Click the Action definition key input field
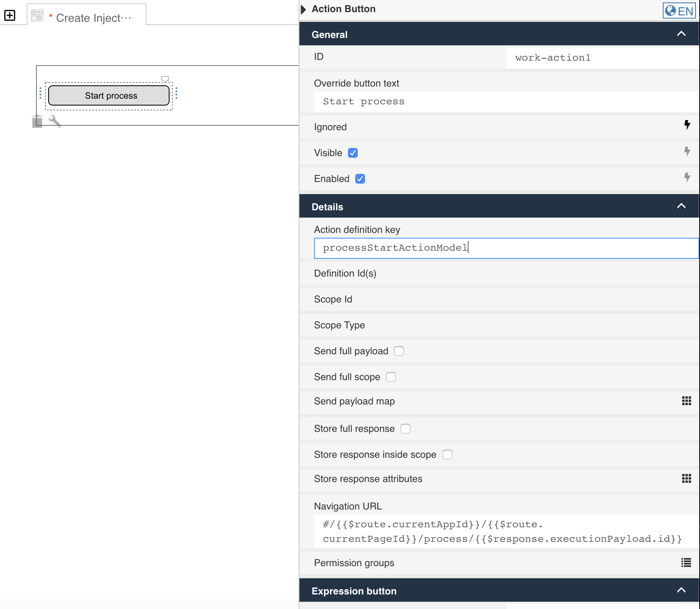Viewport: 700px width, 609px height. (506, 248)
